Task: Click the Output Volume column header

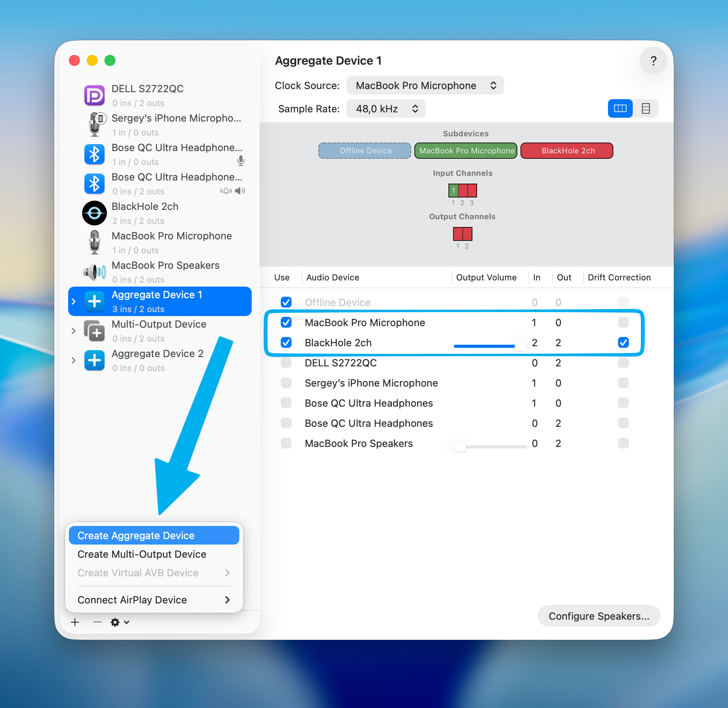Action: click(486, 277)
